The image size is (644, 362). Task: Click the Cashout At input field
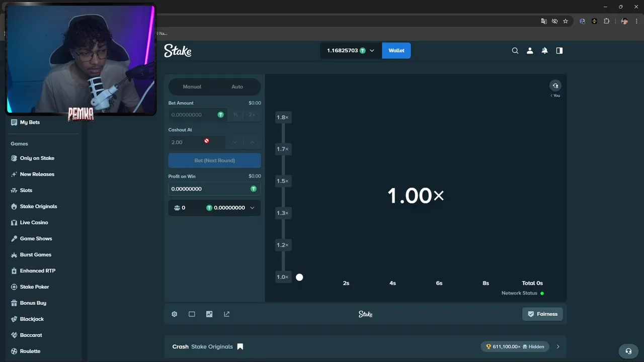pos(197,142)
